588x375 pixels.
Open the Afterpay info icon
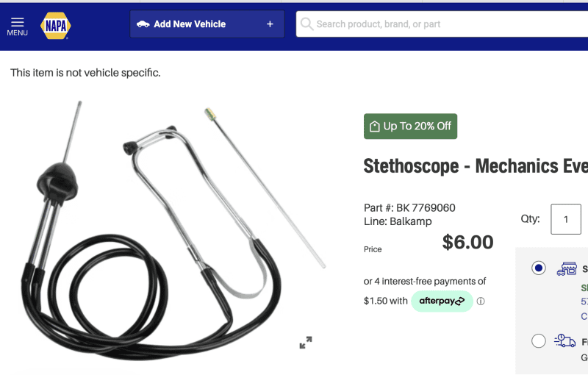coord(481,301)
